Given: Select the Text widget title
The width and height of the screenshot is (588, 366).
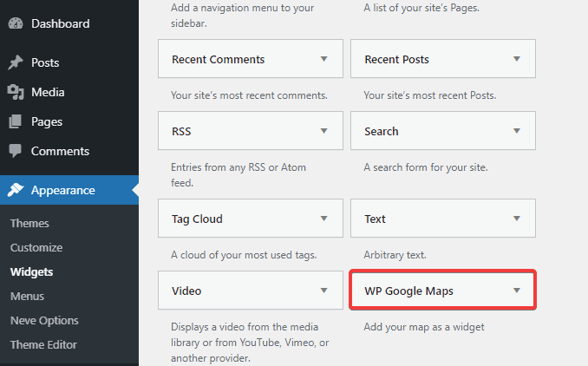Looking at the screenshot, I should tap(375, 219).
